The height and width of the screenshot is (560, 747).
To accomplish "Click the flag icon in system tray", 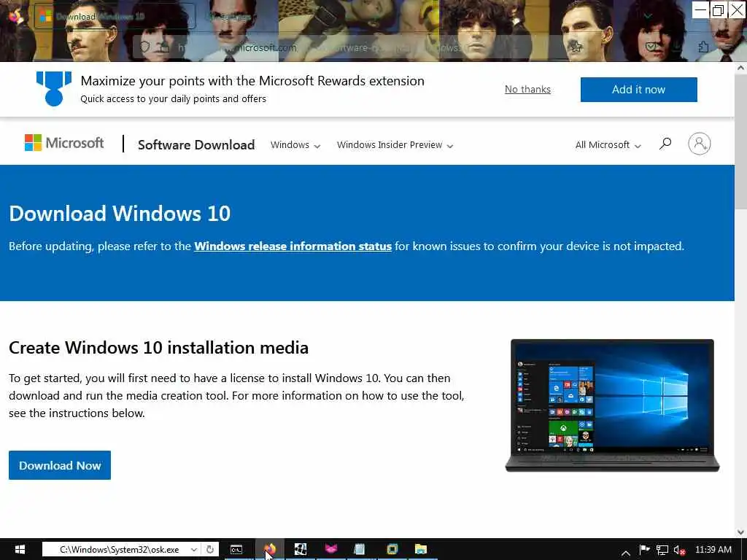I will pos(644,550).
